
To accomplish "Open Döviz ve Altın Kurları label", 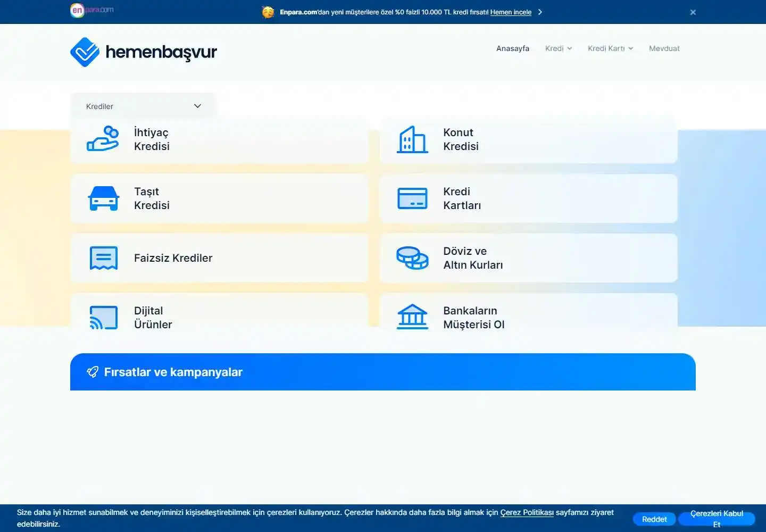I will pos(473,258).
